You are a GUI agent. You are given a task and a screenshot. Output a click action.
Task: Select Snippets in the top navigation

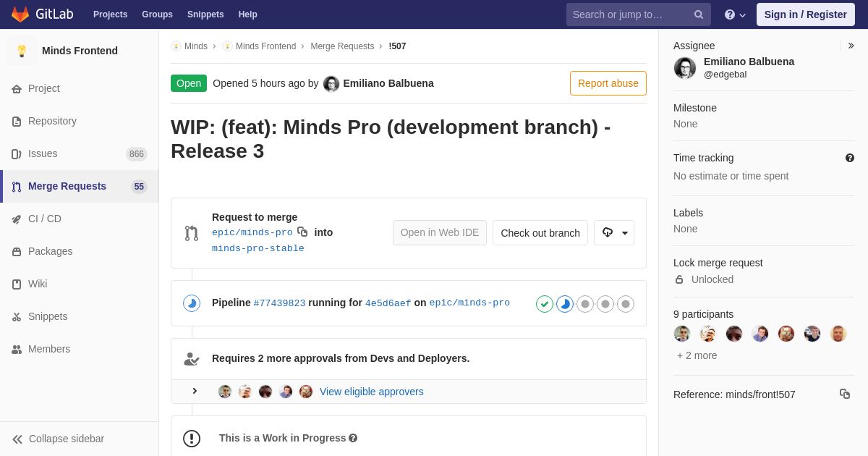[205, 14]
